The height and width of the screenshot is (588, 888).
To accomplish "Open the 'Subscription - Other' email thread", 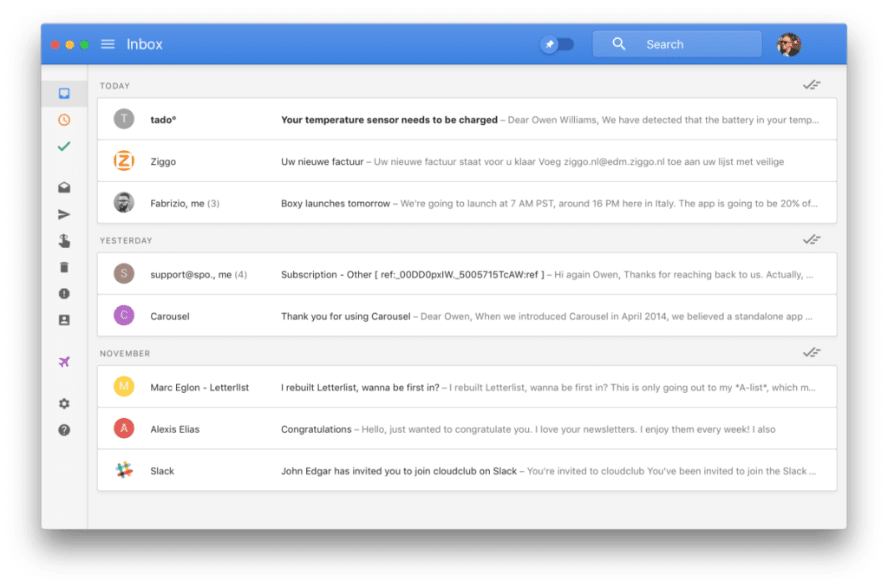I will 467,273.
